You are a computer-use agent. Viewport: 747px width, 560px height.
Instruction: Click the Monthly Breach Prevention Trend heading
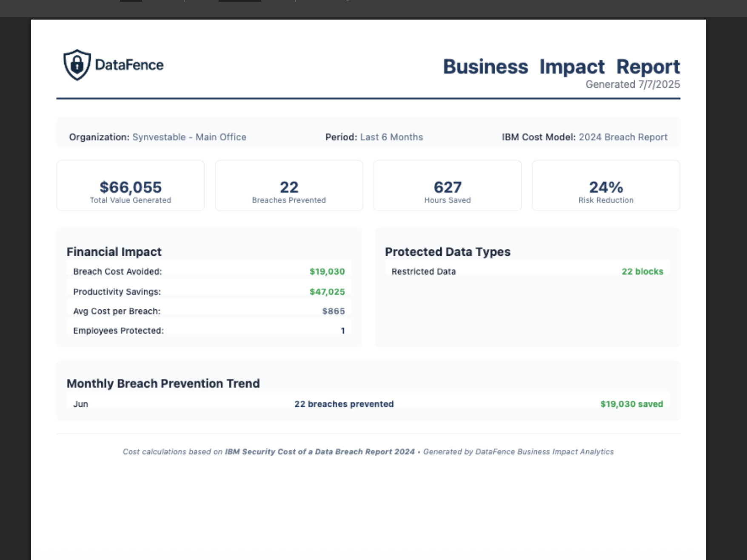[x=163, y=383]
